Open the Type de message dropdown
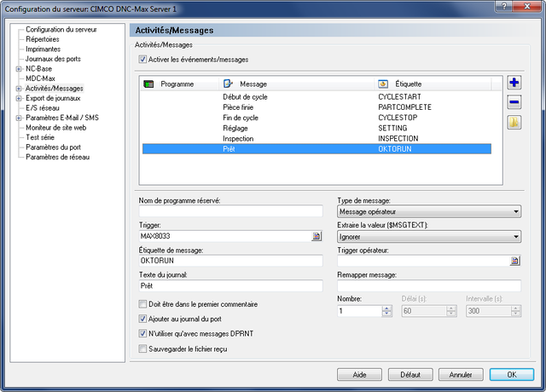 (x=429, y=211)
